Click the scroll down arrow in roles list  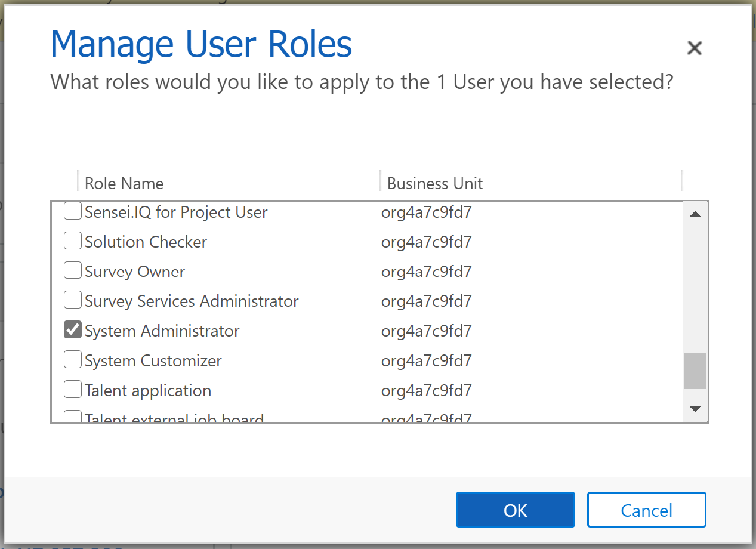click(x=695, y=409)
